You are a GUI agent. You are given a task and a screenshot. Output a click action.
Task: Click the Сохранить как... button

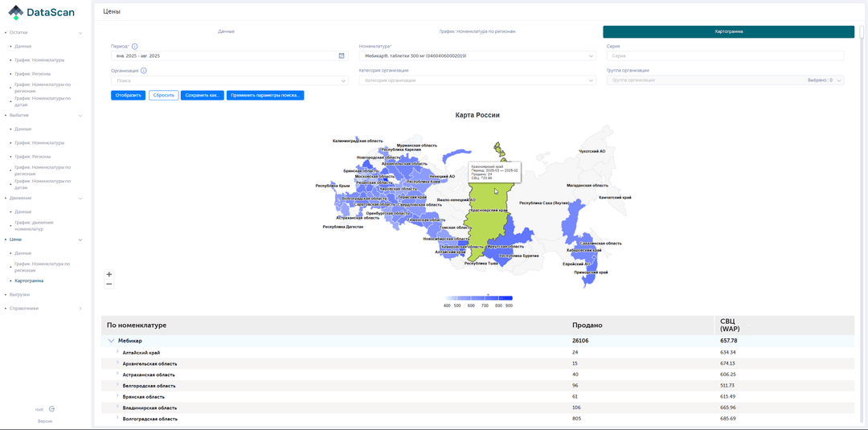click(203, 95)
